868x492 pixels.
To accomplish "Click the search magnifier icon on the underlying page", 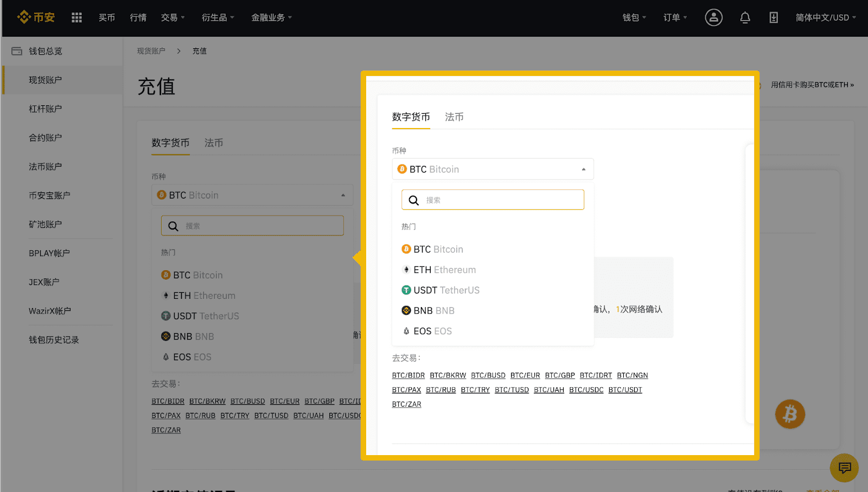I will (173, 226).
